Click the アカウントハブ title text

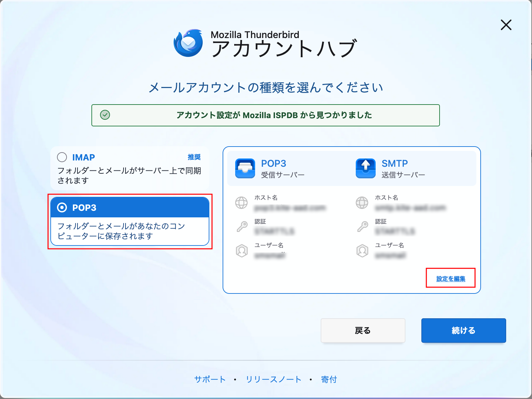[x=284, y=49]
